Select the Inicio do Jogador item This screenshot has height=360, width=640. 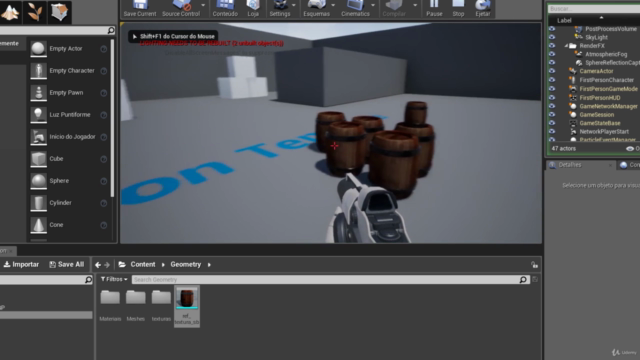click(x=69, y=137)
